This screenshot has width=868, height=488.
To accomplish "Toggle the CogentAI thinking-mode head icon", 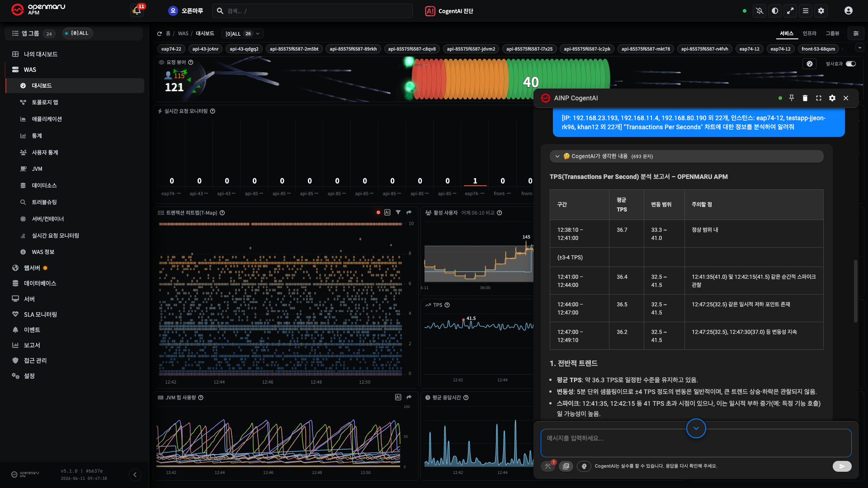I will point(584,466).
